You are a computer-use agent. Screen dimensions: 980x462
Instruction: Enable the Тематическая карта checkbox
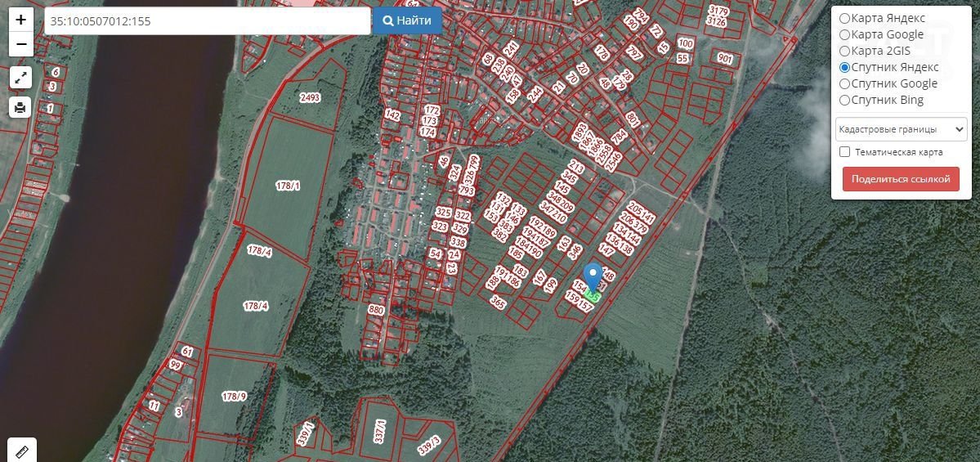tap(845, 152)
